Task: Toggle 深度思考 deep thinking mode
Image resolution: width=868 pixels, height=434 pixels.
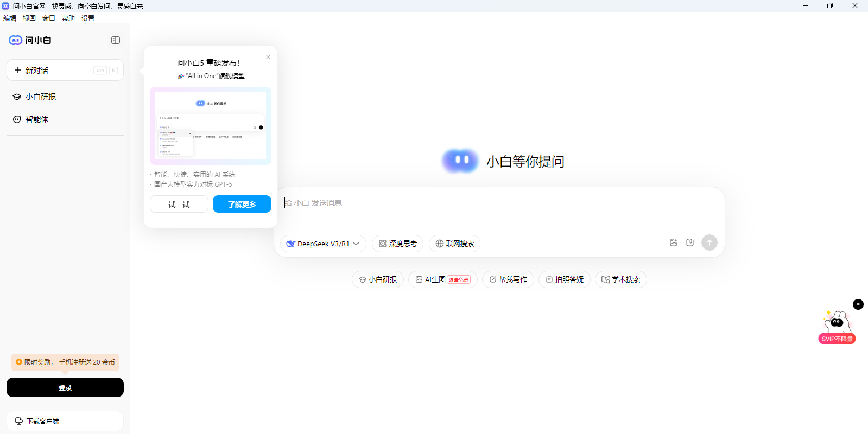Action: click(x=397, y=244)
